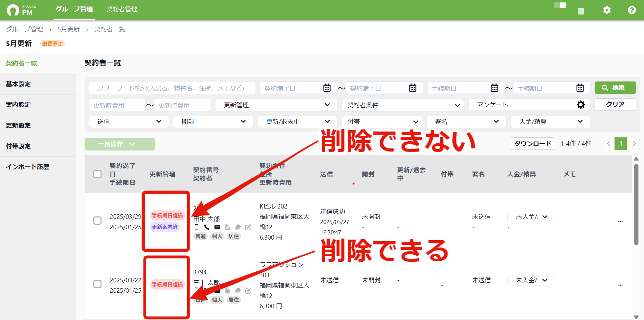Expand the 更新管理 filter dropdown

point(276,105)
